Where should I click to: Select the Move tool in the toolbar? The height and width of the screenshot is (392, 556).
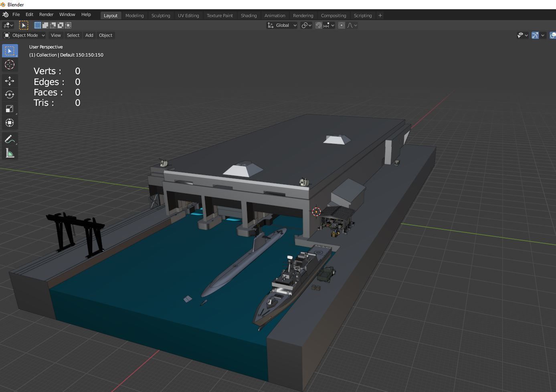(x=10, y=81)
